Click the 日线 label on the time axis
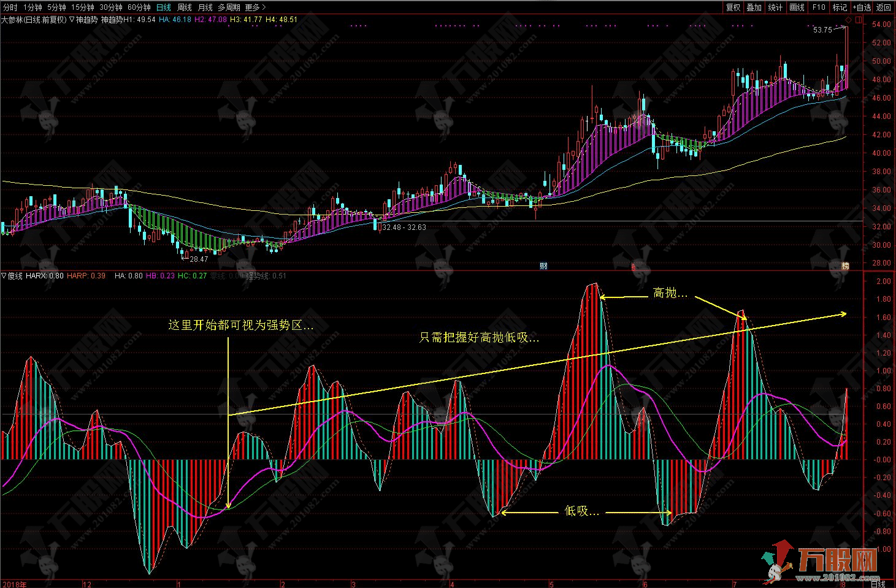896x588 pixels. click(878, 584)
